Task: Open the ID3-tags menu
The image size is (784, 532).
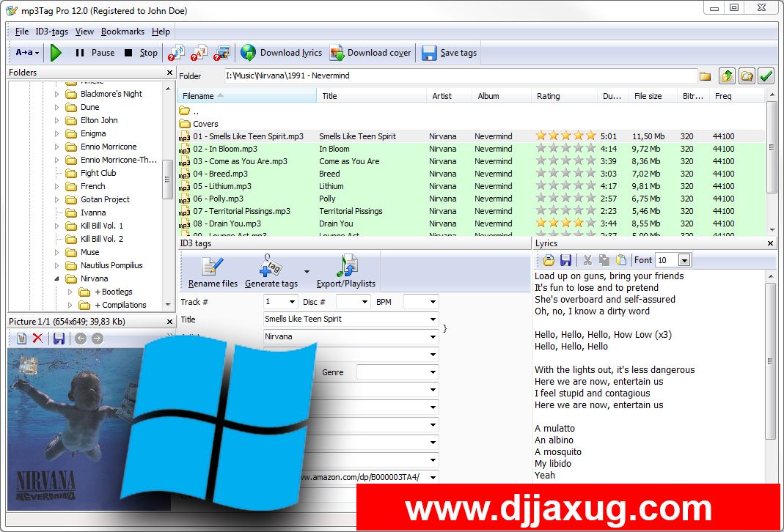Action: pos(51,32)
